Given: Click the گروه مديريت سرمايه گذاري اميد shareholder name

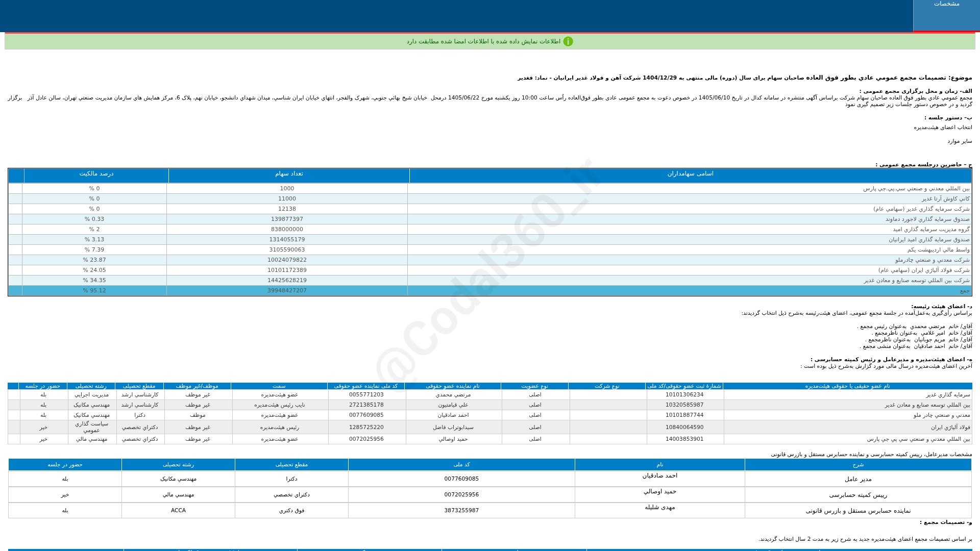Looking at the screenshot, I should (x=931, y=229).
